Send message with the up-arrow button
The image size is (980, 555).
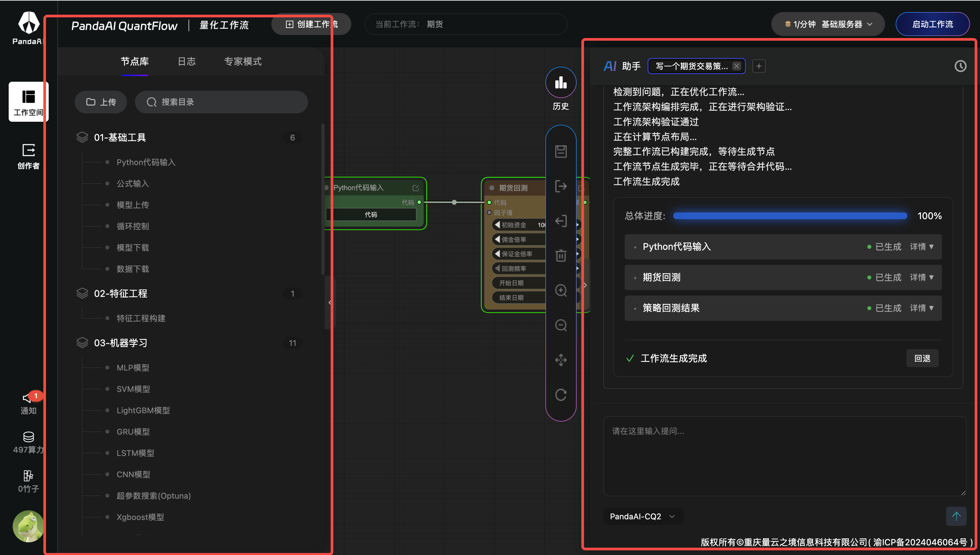[x=956, y=516]
